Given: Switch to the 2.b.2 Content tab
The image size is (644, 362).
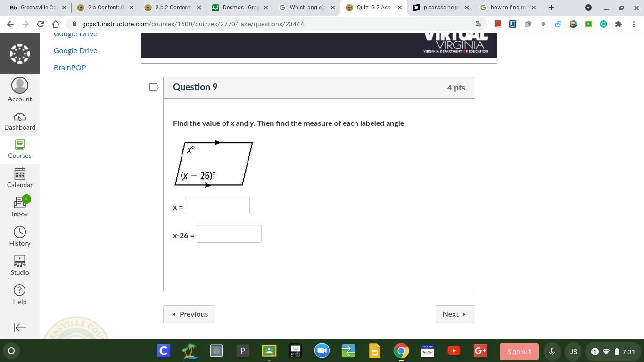Looking at the screenshot, I should click(173, 8).
